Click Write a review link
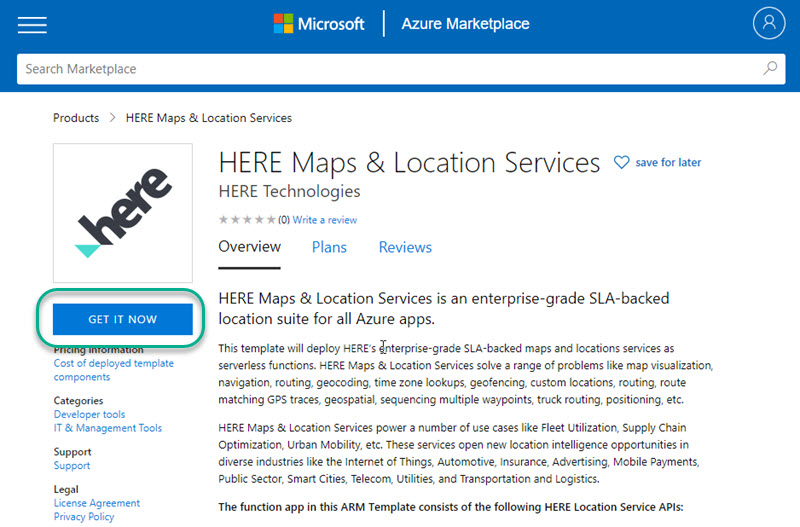Viewport: 800px width, 527px height. [x=324, y=220]
